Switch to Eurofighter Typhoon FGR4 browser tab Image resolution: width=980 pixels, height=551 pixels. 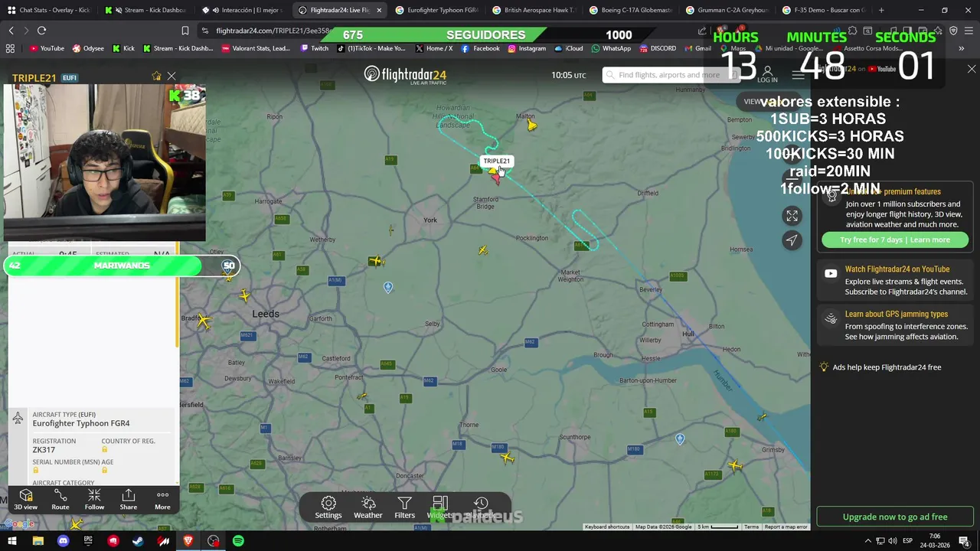pyautogui.click(x=436, y=10)
